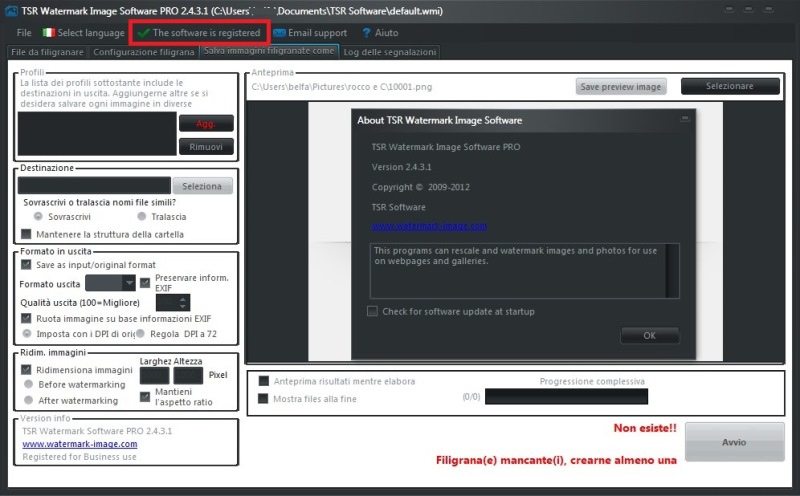Toggle Mantieni l'aspetto ratio checkbox
This screenshot has height=496, width=800.
(145, 396)
